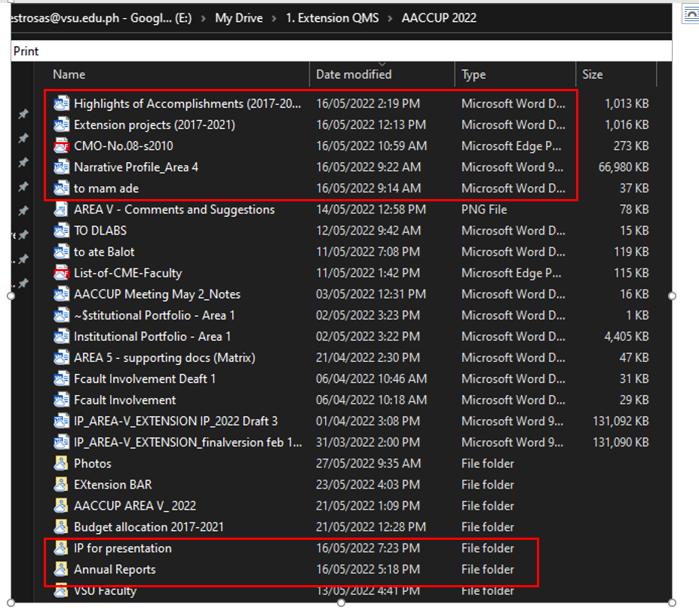Select the PDF icon for List-of-CME-Faculty
The height and width of the screenshot is (616, 699).
pyautogui.click(x=61, y=273)
